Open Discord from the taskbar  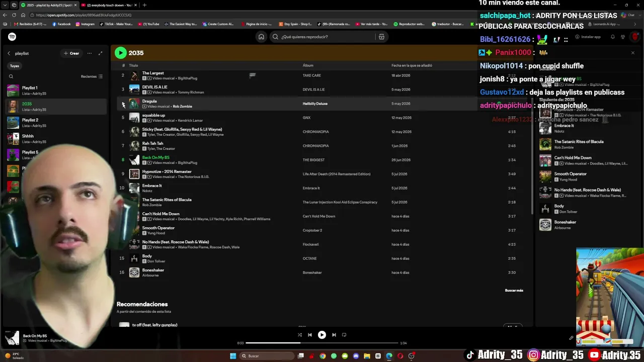point(356,356)
